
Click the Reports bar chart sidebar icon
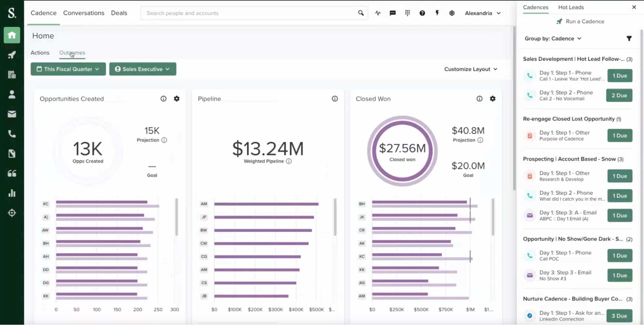coord(12,193)
